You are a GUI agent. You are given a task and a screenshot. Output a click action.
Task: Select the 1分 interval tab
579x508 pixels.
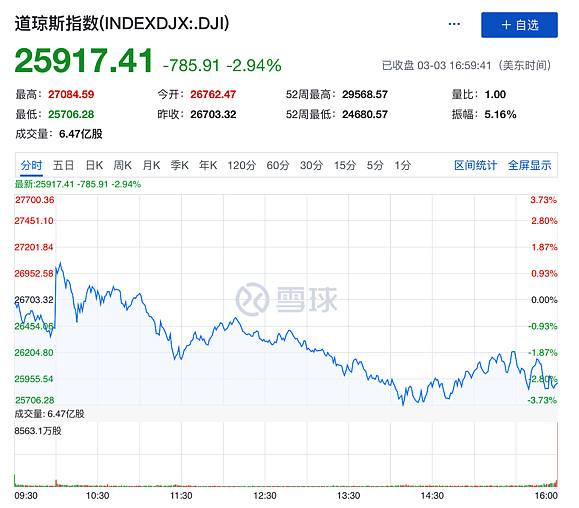pyautogui.click(x=402, y=165)
